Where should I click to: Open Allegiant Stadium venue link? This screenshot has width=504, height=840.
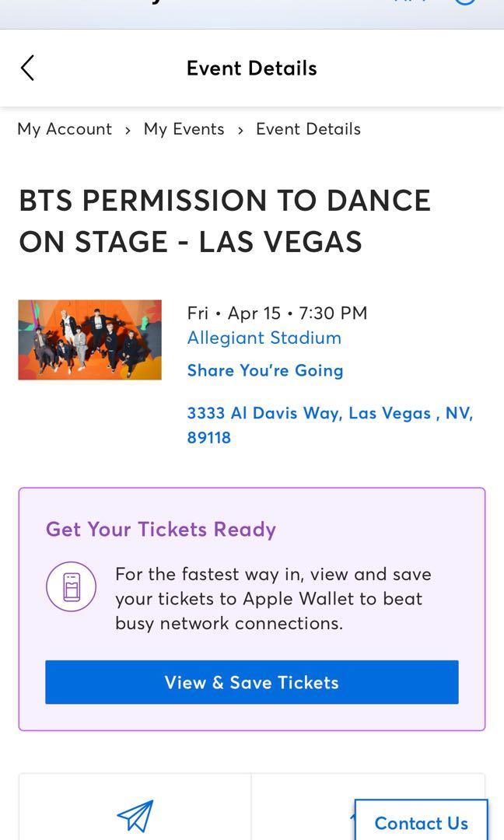tap(264, 338)
